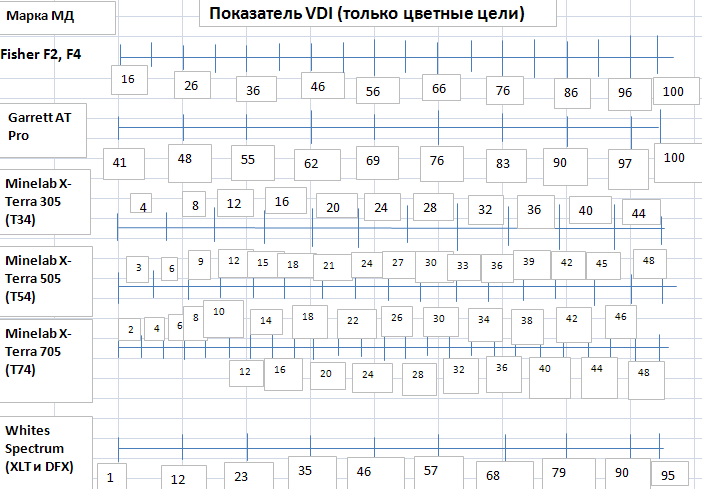
Task: Select the '8' box in the X-Terra 305 row
Action: pos(194,204)
